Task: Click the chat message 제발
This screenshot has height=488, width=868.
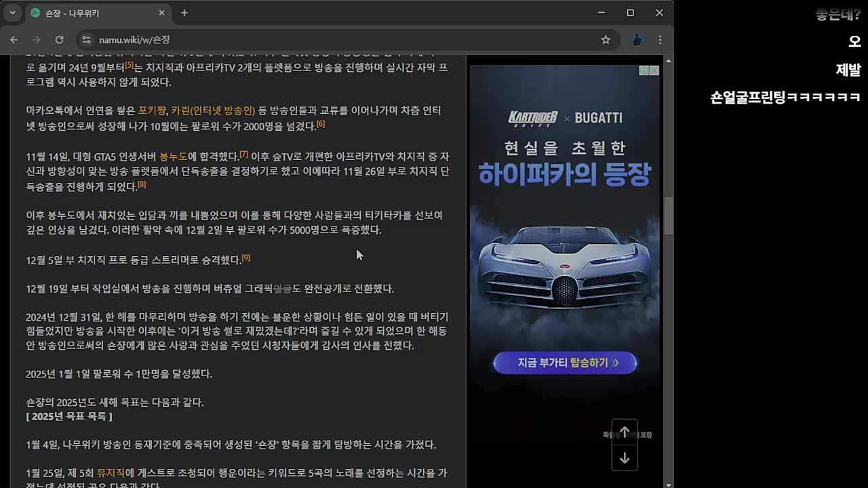Action: 848,69
